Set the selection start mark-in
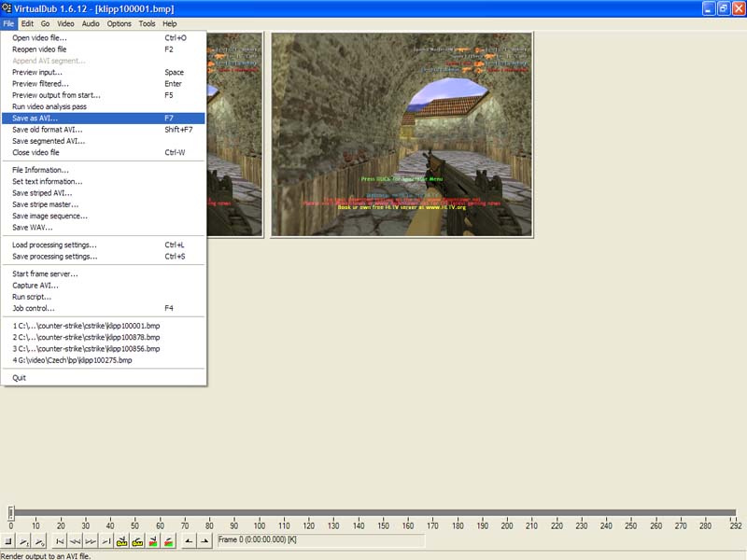 190,541
